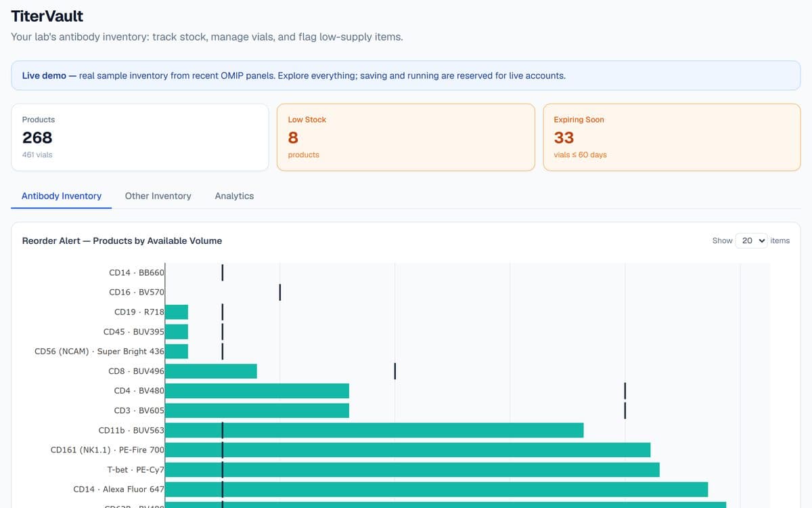Click the reorder threshold marker for CD8 · BUV496
Screen dimensions: 812x508
[394, 371]
